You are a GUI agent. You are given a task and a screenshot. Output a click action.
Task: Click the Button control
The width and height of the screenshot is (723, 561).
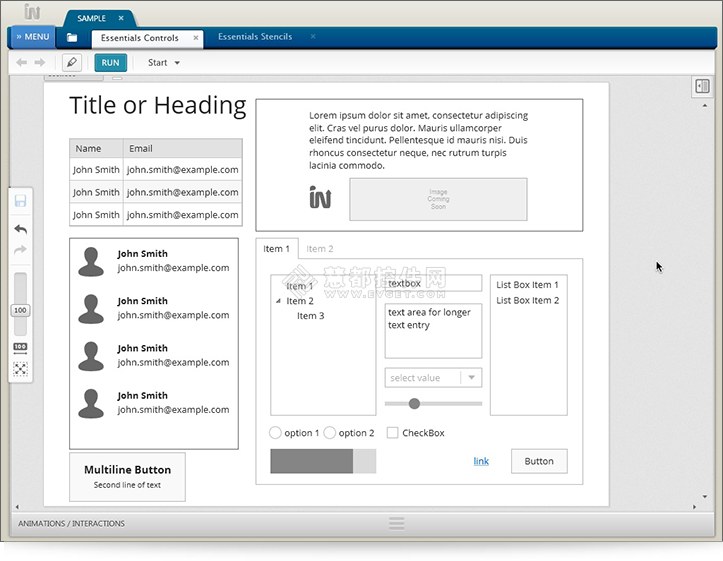pos(539,461)
